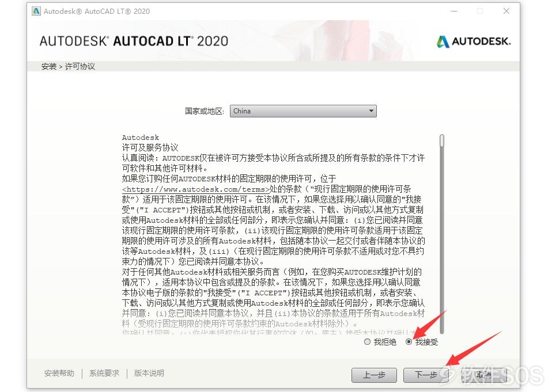
Task: Click the Autodesk logo in header
Action: [x=474, y=41]
